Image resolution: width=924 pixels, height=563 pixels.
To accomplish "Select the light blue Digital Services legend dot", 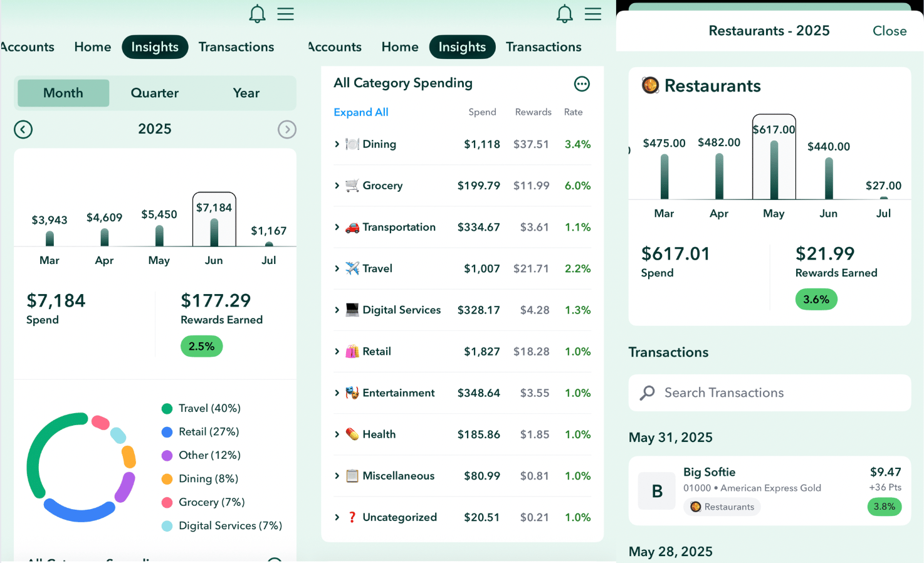I will click(x=167, y=526).
